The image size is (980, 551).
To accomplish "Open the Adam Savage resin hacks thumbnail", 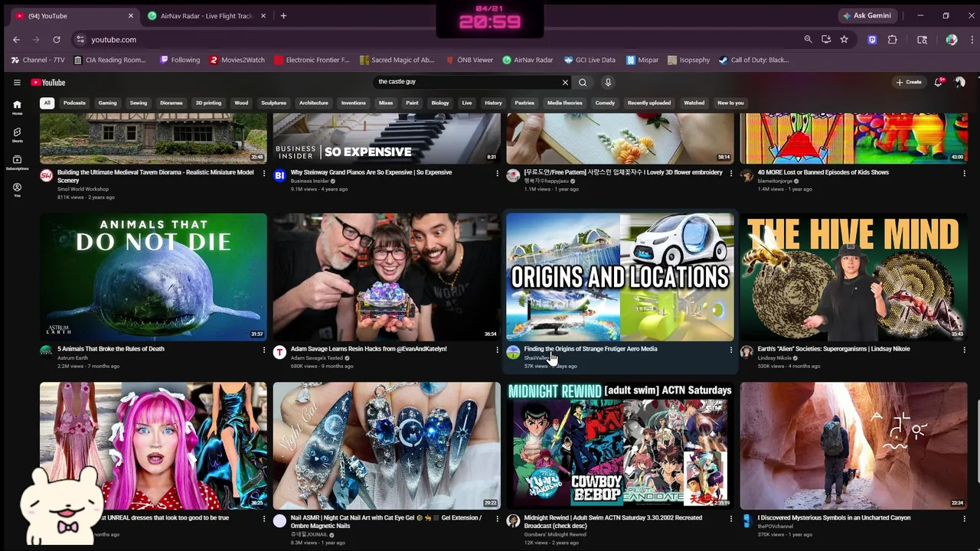I will [x=387, y=277].
